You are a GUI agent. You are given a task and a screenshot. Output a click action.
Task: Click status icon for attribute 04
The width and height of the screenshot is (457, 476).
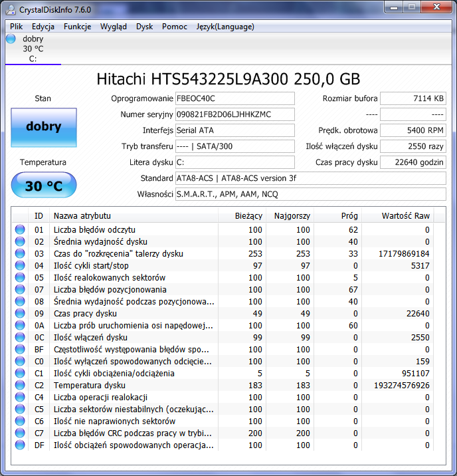[x=20, y=265]
